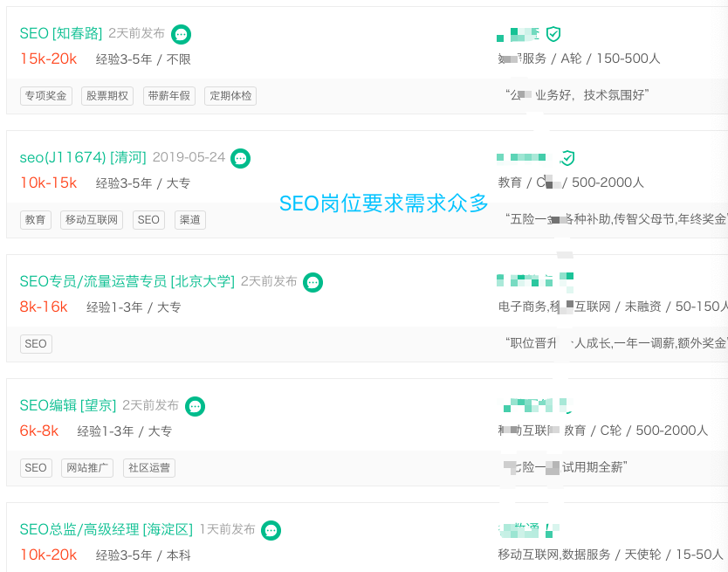Click verified shield icon on second company
Image resolution: width=728 pixels, height=572 pixels.
coord(567,158)
